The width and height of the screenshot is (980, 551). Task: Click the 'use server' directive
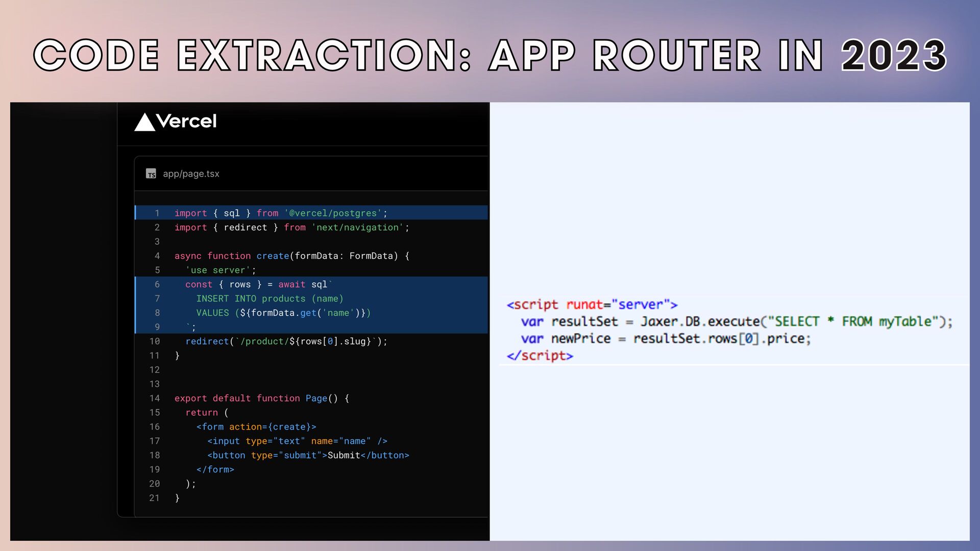pyautogui.click(x=218, y=270)
